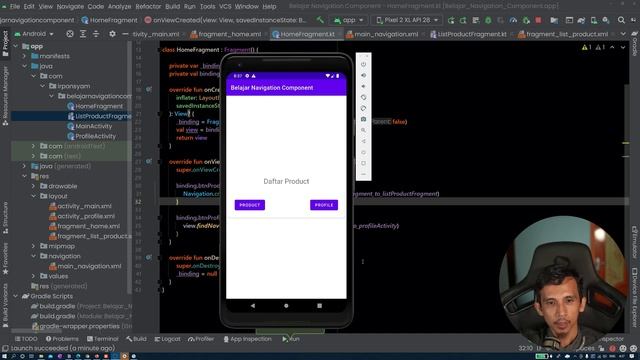Open Search Everywhere magnifier icon

(x=621, y=20)
